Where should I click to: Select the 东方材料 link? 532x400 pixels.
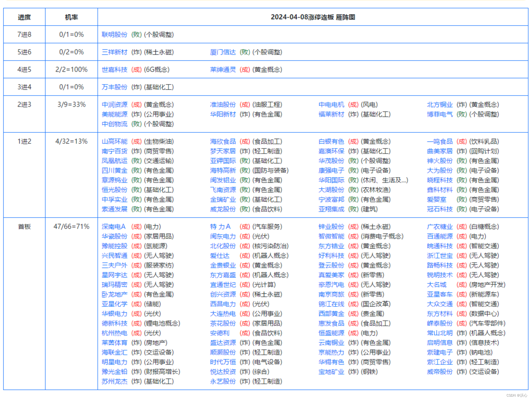pyautogui.click(x=440, y=314)
